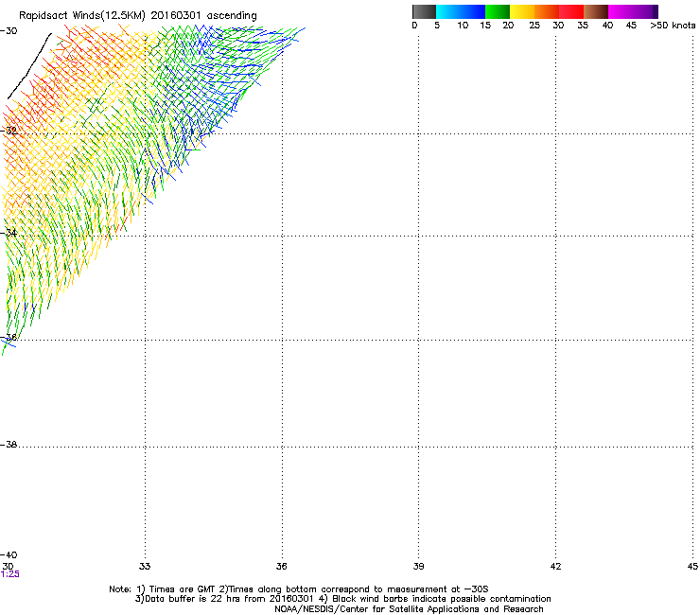
Task: Select the legend tick label '35'
Action: tap(583, 26)
